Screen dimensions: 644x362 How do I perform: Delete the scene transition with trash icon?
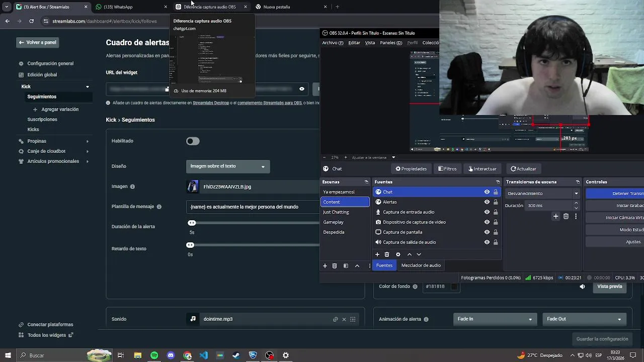coord(566,216)
